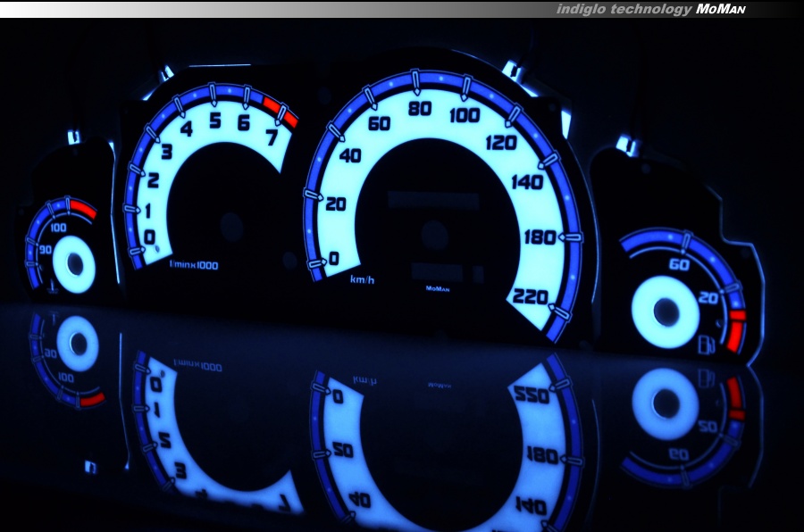Image resolution: width=804 pixels, height=532 pixels.
Task: Click the r/min x1000 label on tachometer
Action: coord(195,265)
